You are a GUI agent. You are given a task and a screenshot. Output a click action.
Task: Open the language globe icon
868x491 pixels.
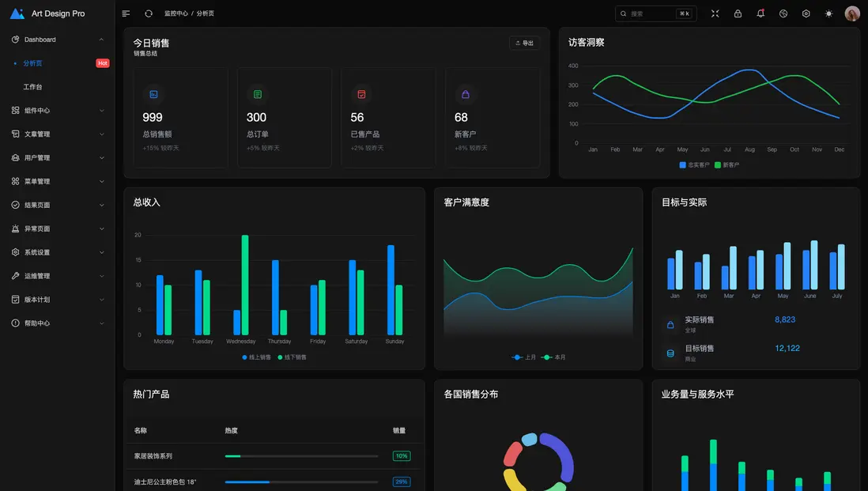pos(783,13)
